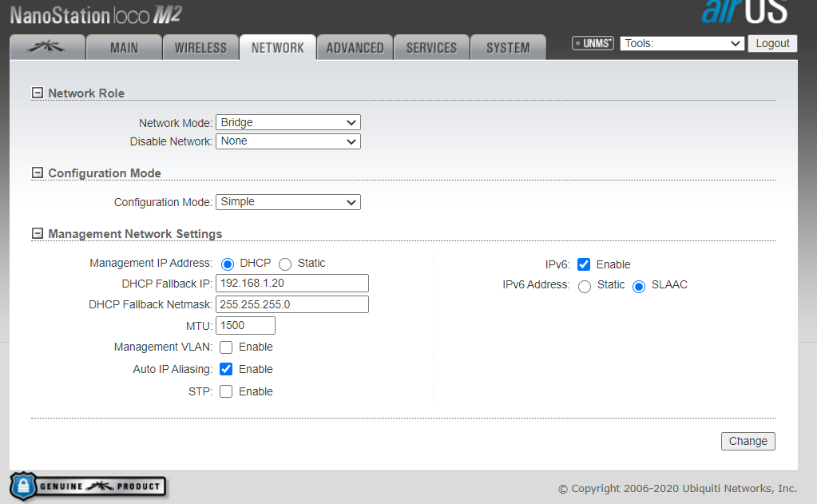Select Static for Management IP Address

pyautogui.click(x=285, y=264)
